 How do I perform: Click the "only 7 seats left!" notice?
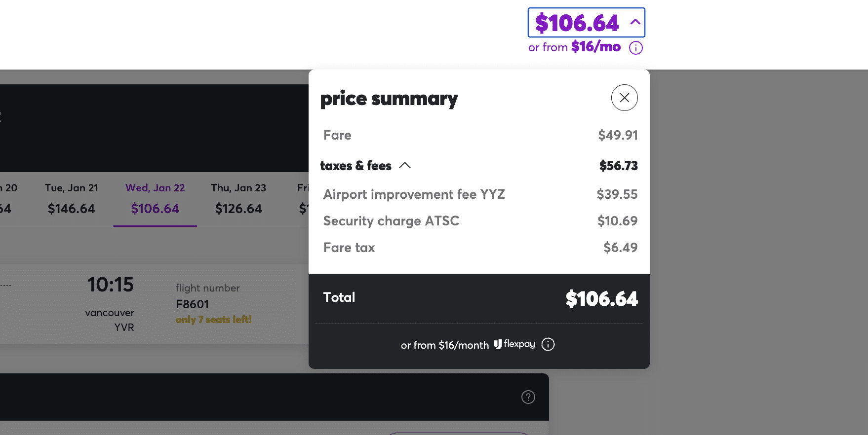coord(214,320)
